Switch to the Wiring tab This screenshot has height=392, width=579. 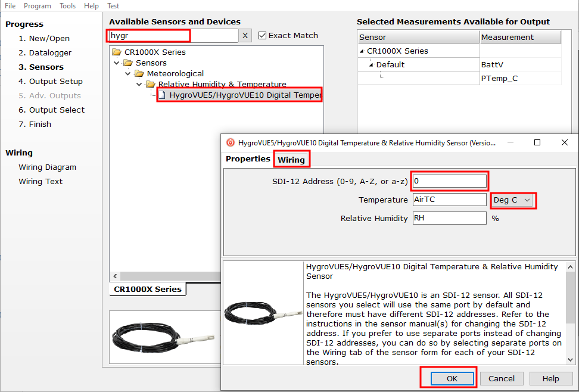(x=291, y=160)
